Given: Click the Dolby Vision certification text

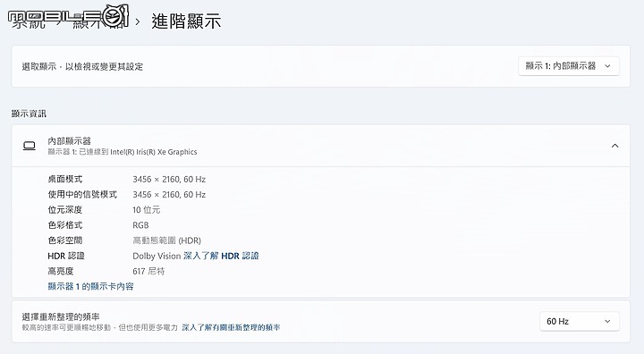Looking at the screenshot, I should [x=157, y=256].
